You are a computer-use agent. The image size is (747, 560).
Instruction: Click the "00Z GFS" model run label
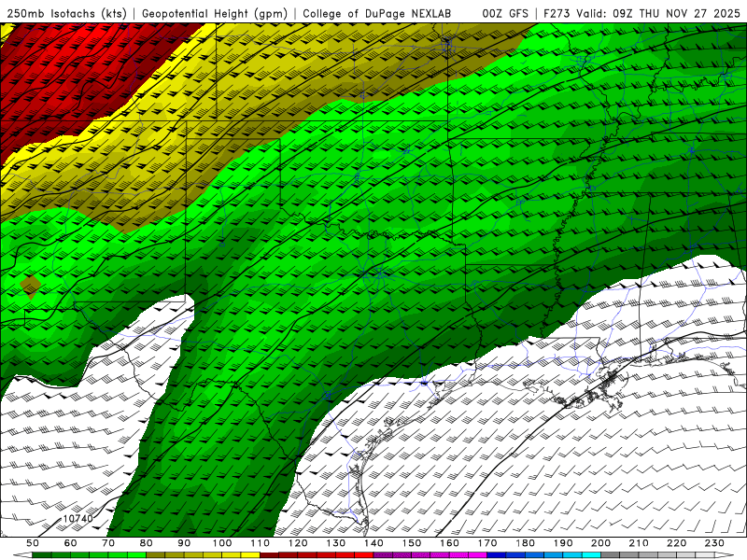[x=505, y=14]
